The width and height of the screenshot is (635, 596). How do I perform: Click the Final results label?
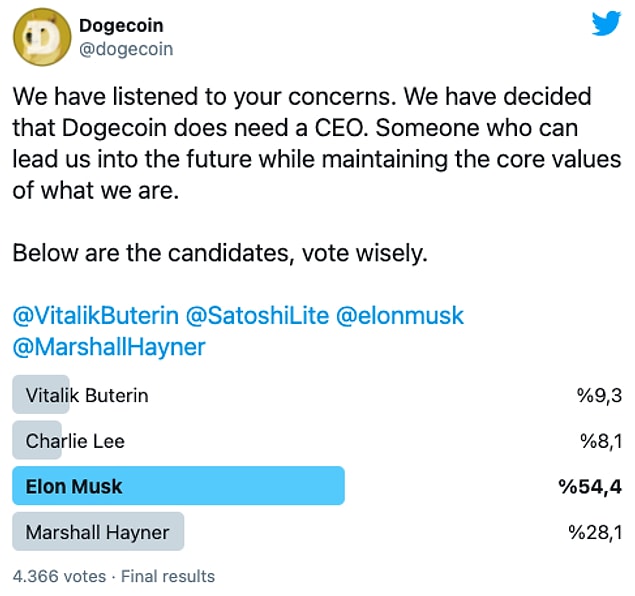coord(168,576)
